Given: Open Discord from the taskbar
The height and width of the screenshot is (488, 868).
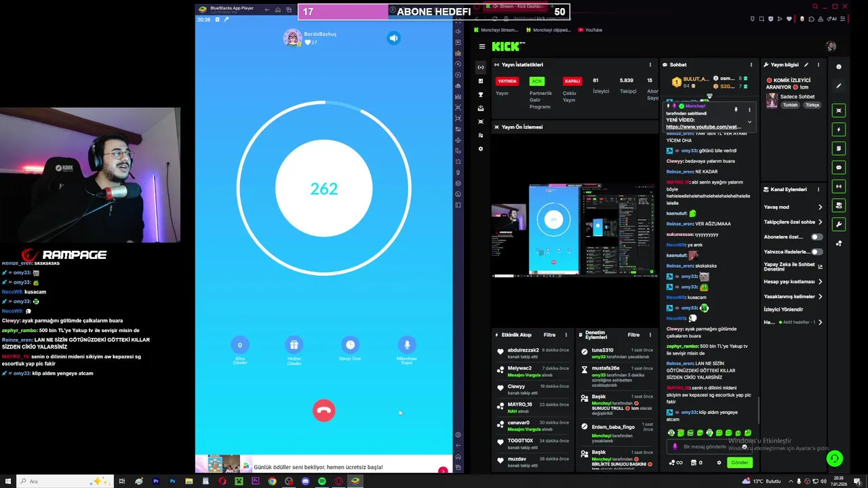Looking at the screenshot, I should (305, 481).
